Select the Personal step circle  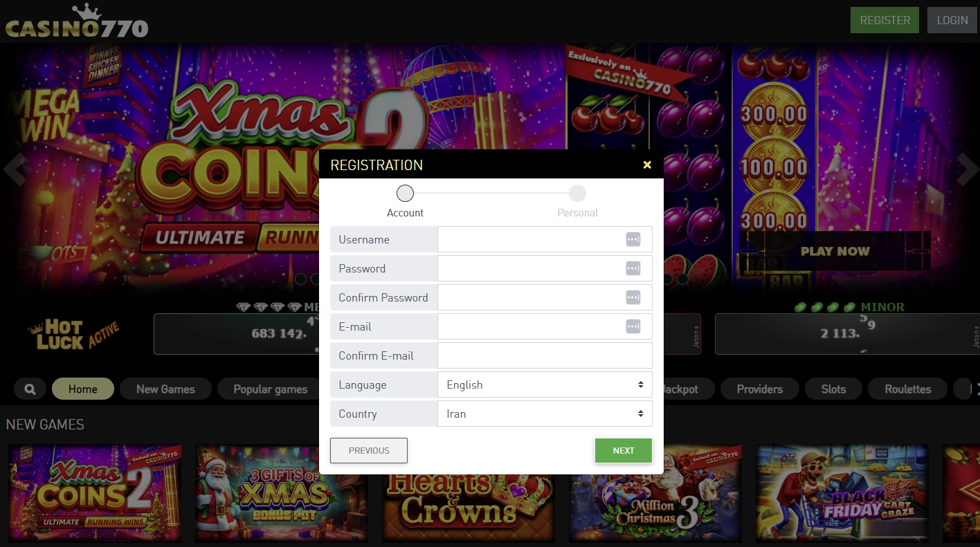coord(577,193)
